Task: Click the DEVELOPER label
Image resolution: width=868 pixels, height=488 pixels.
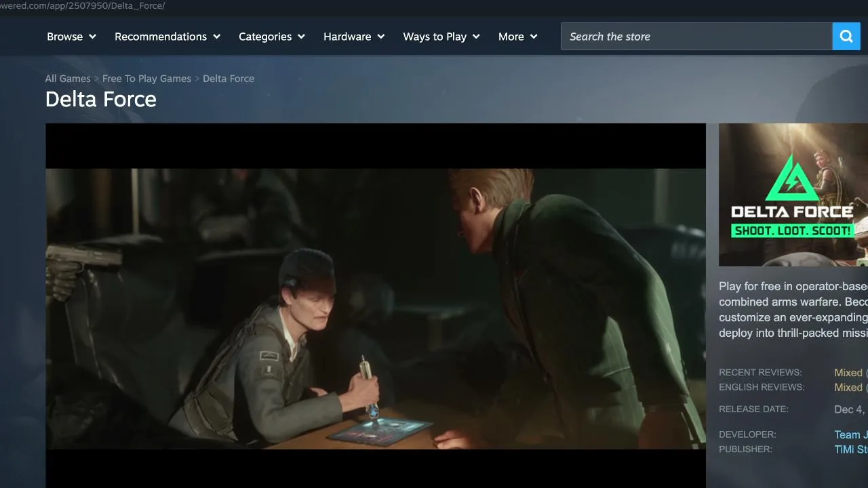Action: (747, 434)
